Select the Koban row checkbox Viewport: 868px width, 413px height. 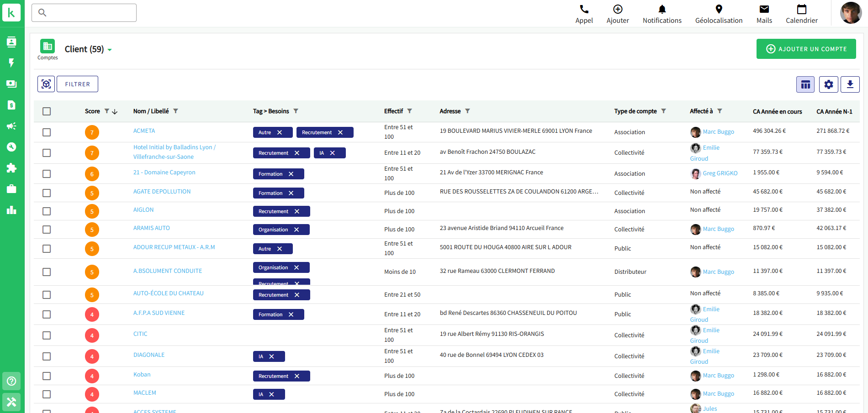pyautogui.click(x=47, y=376)
